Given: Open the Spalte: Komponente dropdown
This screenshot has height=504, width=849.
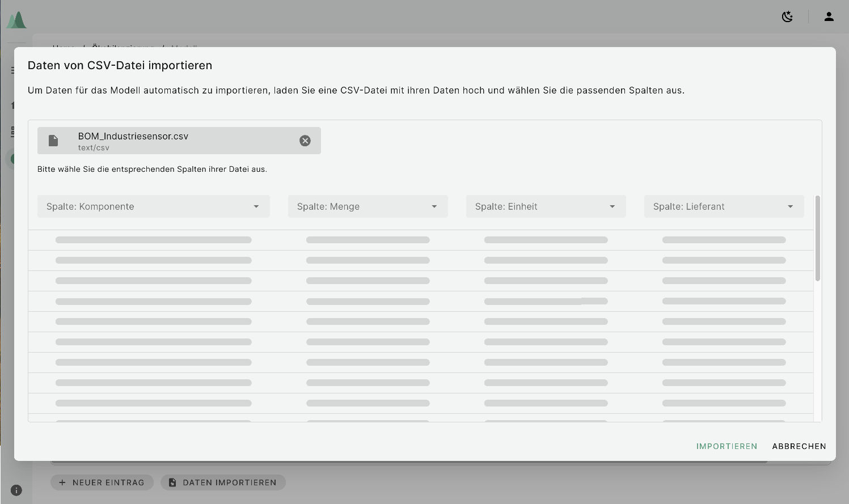Looking at the screenshot, I should pyautogui.click(x=153, y=206).
